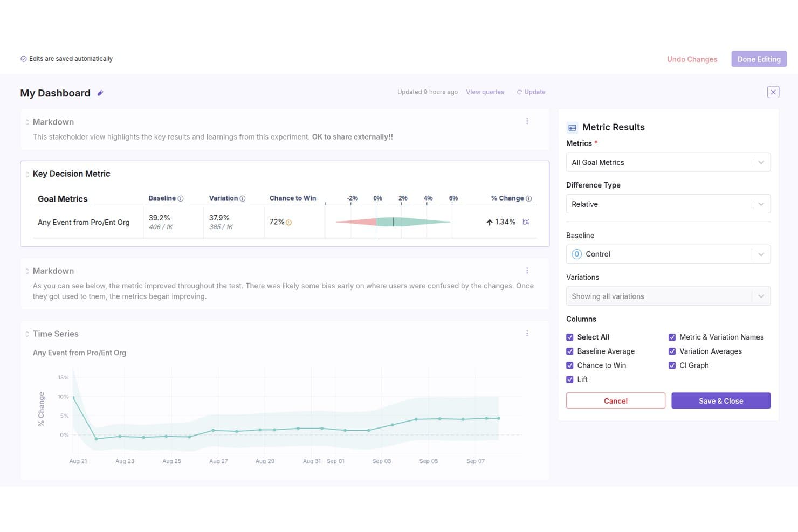Uncheck the Variation Averages checkbox
This screenshot has width=798, height=532.
click(672, 351)
